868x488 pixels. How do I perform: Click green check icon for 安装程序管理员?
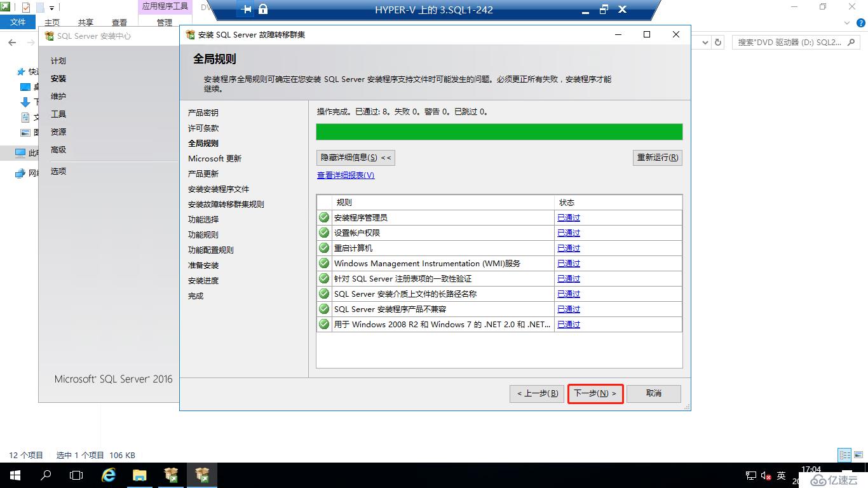(x=324, y=217)
